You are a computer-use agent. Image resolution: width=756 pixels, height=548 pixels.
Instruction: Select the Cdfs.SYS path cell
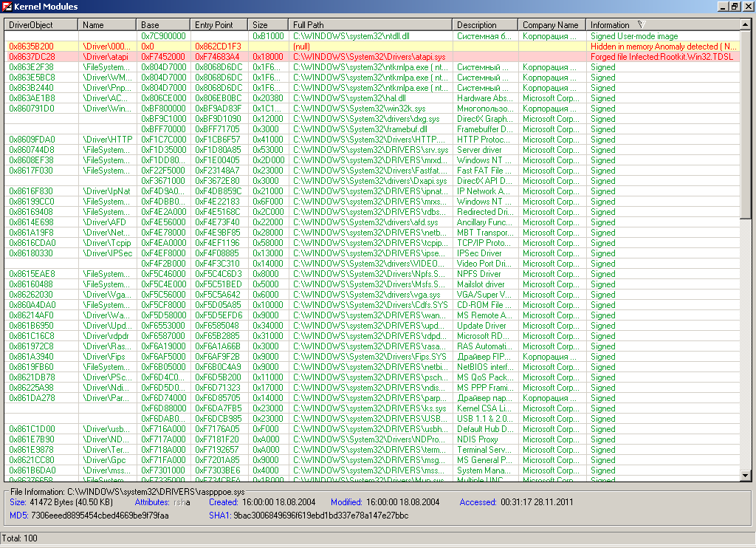(371, 305)
